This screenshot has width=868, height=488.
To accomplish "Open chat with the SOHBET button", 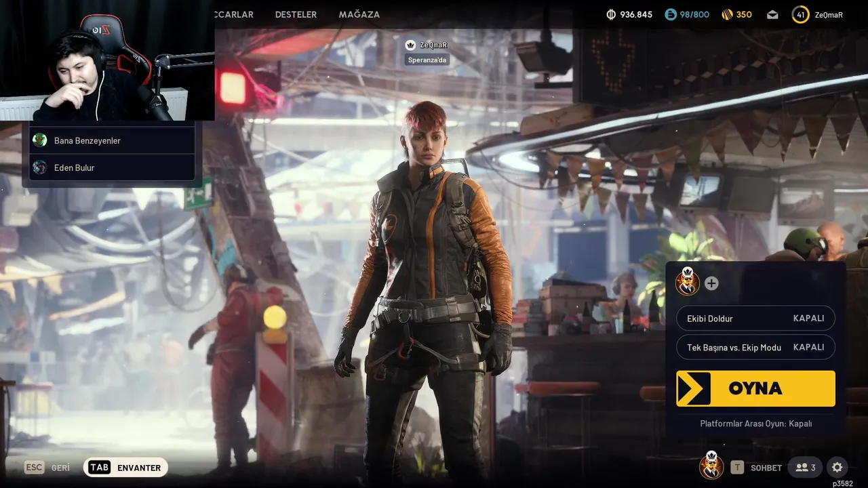I will (757, 468).
